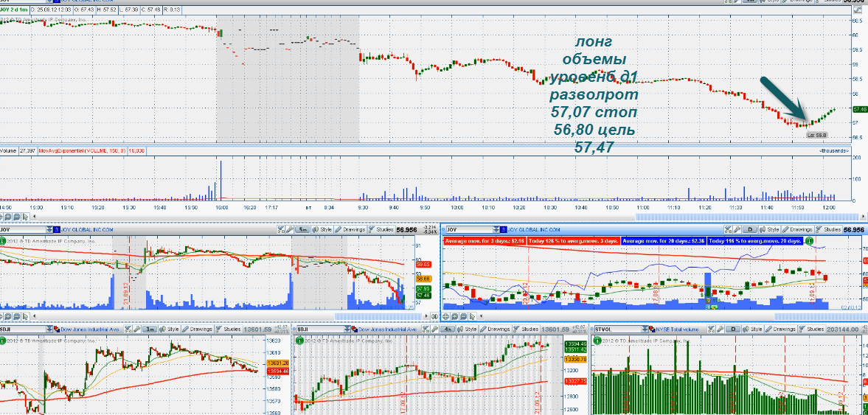This screenshot has width=868, height=415.
Task: Click the colored link icon beside $TVOL dropdown
Action: coord(652,329)
